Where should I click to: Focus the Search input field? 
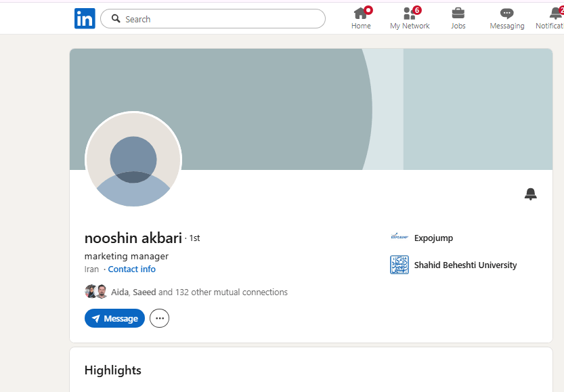[213, 19]
